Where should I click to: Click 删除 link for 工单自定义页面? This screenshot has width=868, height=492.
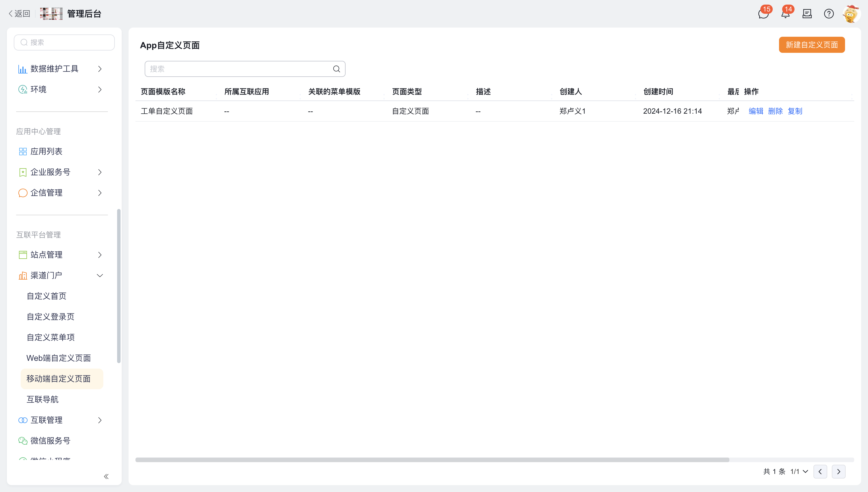775,111
